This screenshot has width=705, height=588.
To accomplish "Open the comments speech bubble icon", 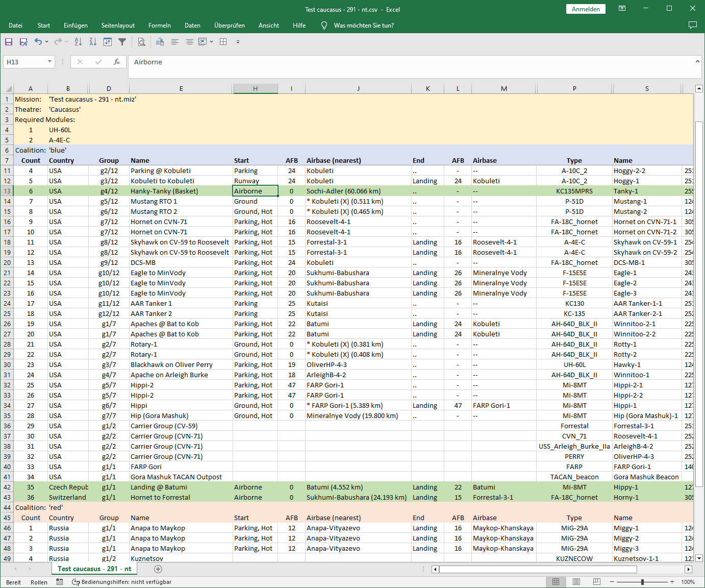I will pyautogui.click(x=692, y=25).
